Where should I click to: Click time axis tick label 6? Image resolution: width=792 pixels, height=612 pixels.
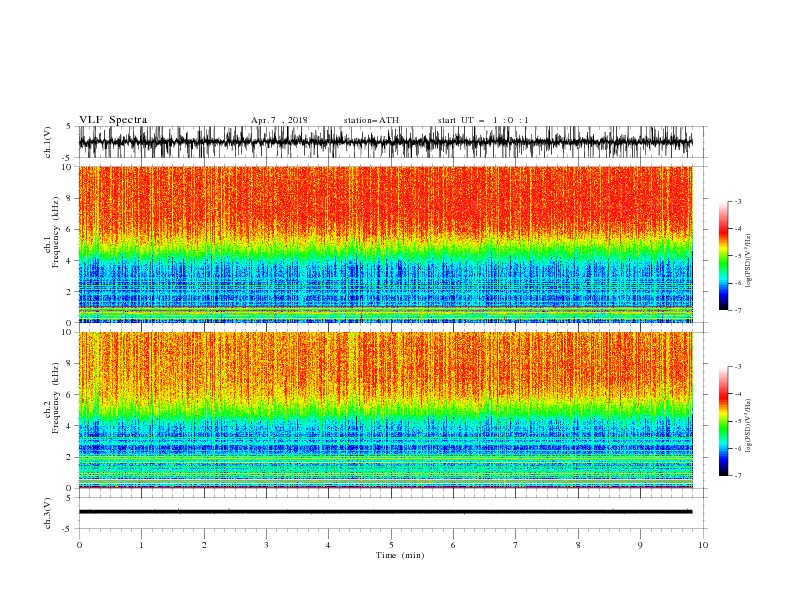(x=454, y=545)
